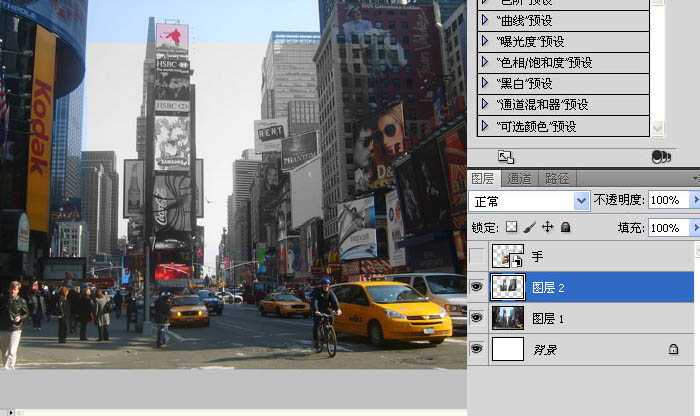Click the padlock icon on 背景 layer

pyautogui.click(x=673, y=349)
